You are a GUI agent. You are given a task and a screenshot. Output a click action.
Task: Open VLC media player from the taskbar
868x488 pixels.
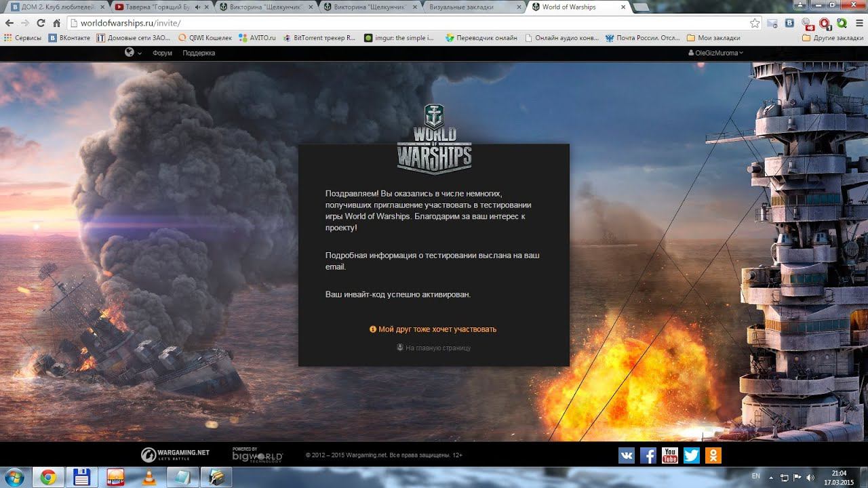click(x=149, y=477)
